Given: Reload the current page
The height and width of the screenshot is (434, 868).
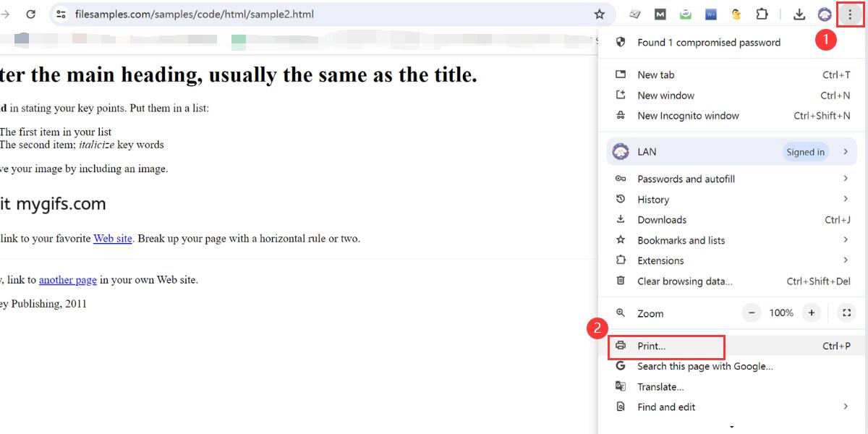Looking at the screenshot, I should click(x=30, y=13).
